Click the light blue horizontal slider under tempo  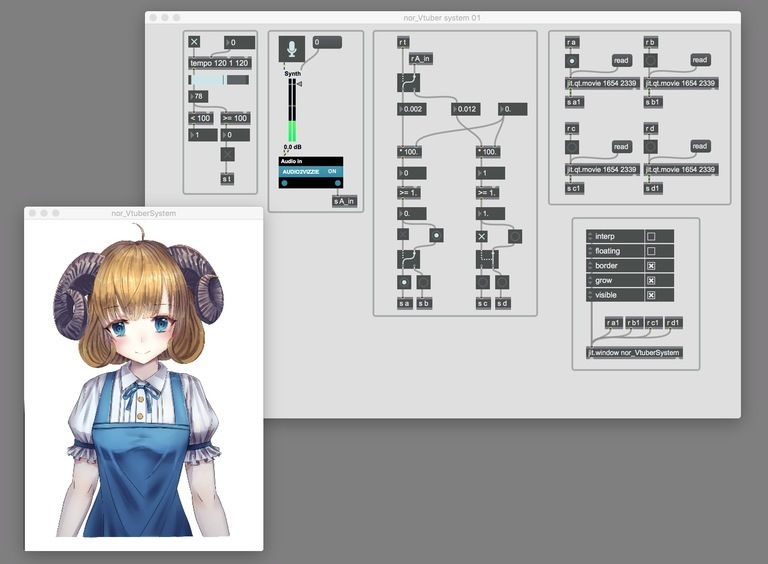click(219, 80)
